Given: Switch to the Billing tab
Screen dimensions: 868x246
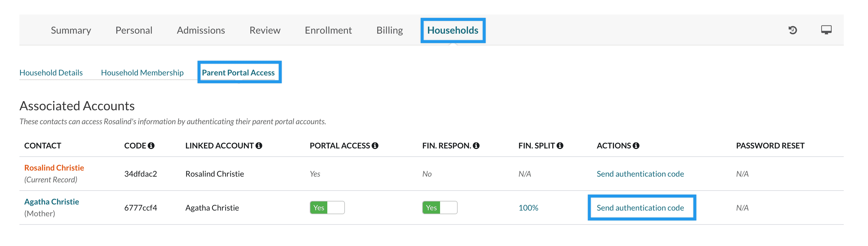Looking at the screenshot, I should pyautogui.click(x=389, y=30).
